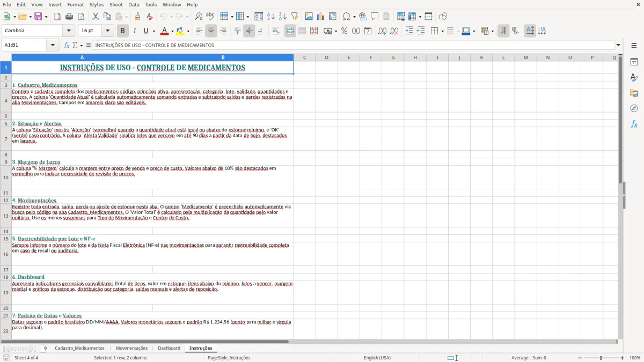Viewport: 644px width, 362px height.
Task: Toggle Center Horizontally alignment
Action: pos(211,31)
